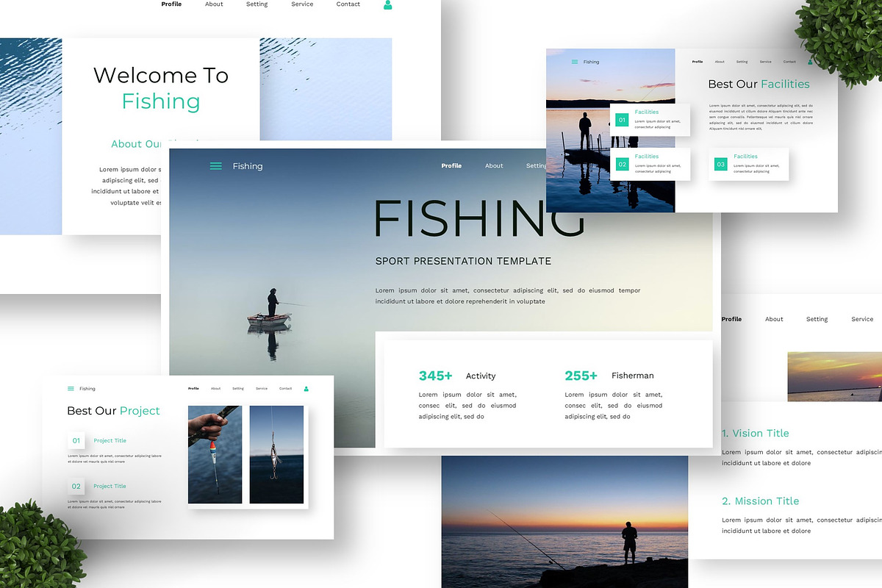Click About on the main FISHING slide nav
Image resolution: width=882 pixels, height=588 pixels.
click(x=494, y=166)
